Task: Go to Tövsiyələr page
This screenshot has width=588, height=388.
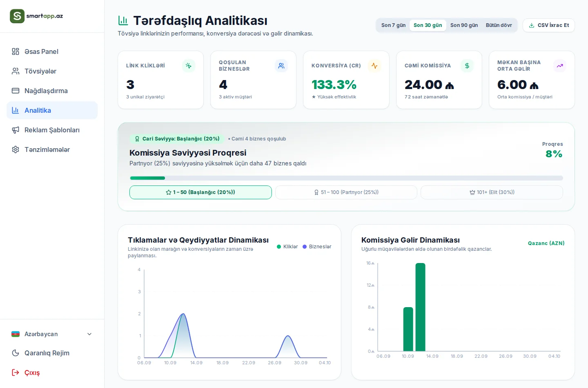Action: tap(52, 71)
